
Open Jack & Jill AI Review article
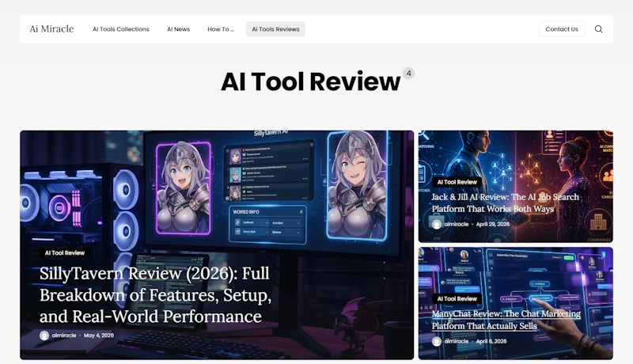[505, 203]
